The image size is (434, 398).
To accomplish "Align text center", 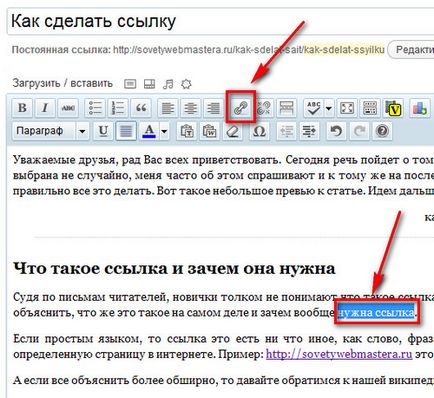I will 190,108.
